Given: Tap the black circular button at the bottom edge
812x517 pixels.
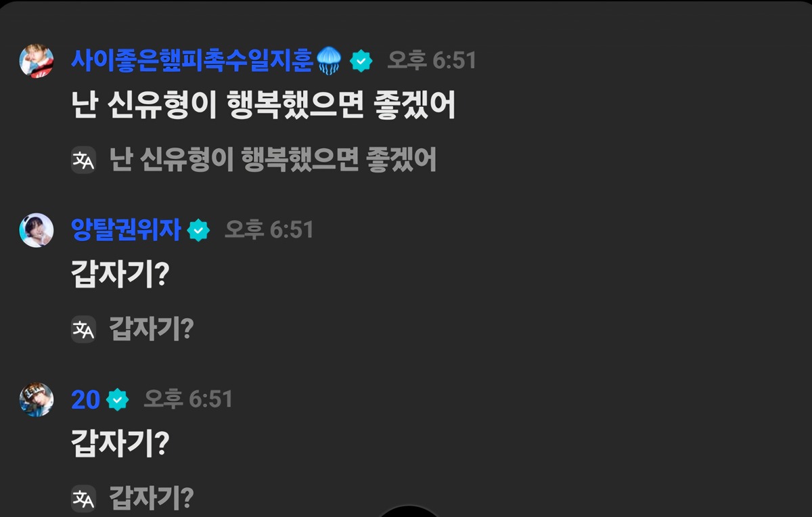Looking at the screenshot, I should (409, 512).
